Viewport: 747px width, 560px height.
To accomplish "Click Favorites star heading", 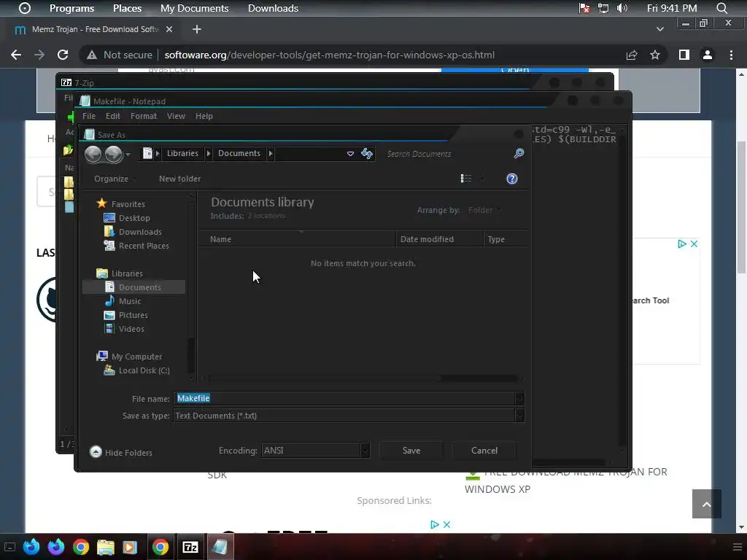I will [128, 204].
